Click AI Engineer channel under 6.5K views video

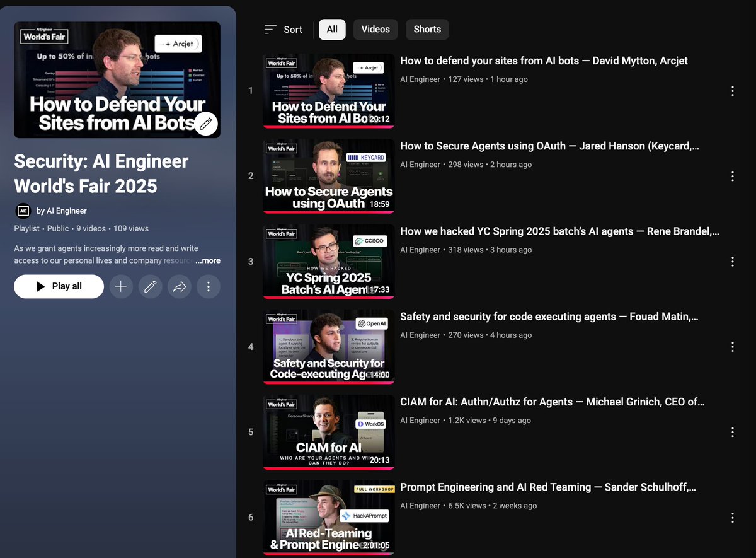click(x=420, y=506)
